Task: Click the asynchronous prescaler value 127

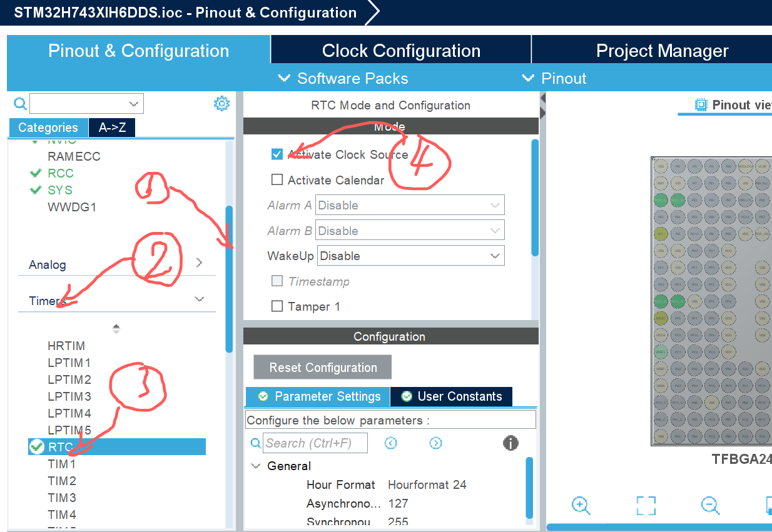Action: pyautogui.click(x=398, y=503)
